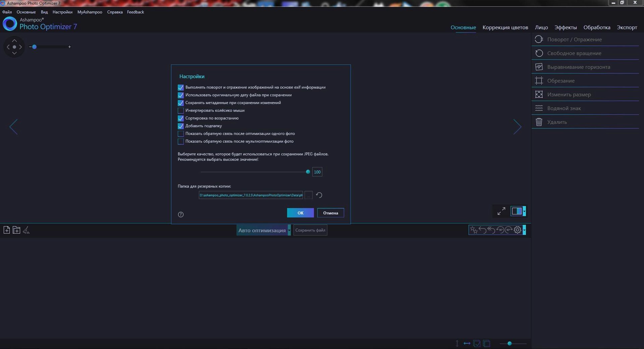Image resolution: width=644 pixels, height=349 pixels.
Task: Click the broom clear-list icon
Action: pos(26,230)
